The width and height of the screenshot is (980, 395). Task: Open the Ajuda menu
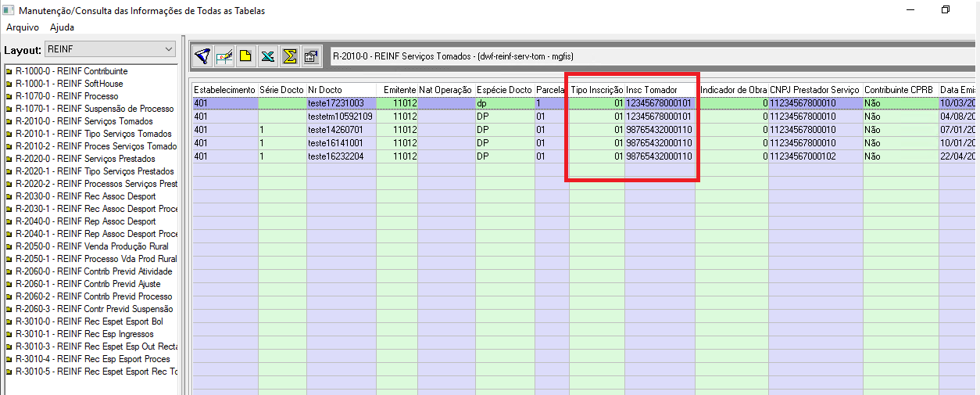62,27
